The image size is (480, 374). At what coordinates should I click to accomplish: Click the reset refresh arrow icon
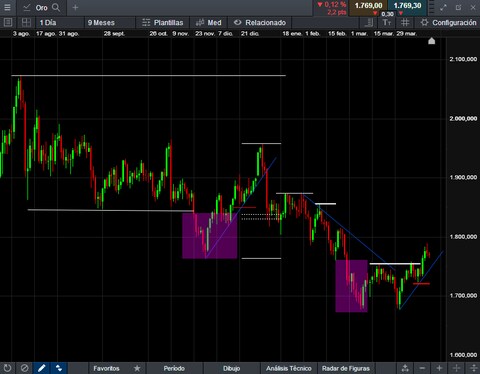(x=7, y=368)
